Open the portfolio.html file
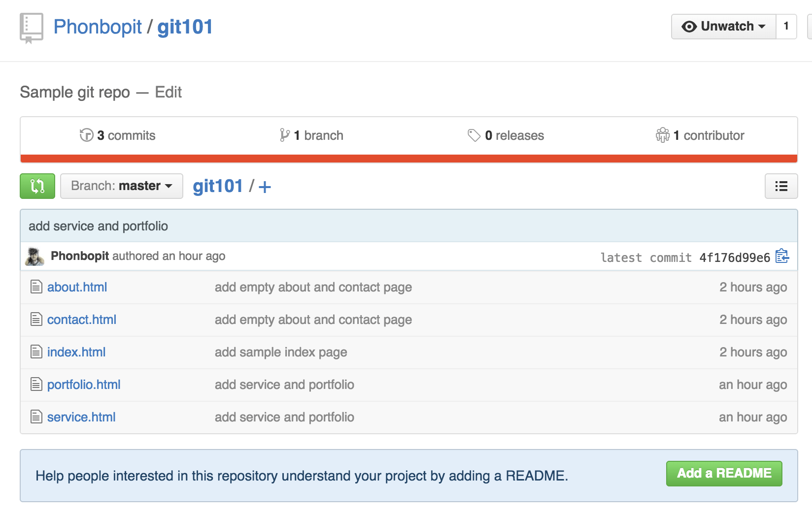 [84, 385]
